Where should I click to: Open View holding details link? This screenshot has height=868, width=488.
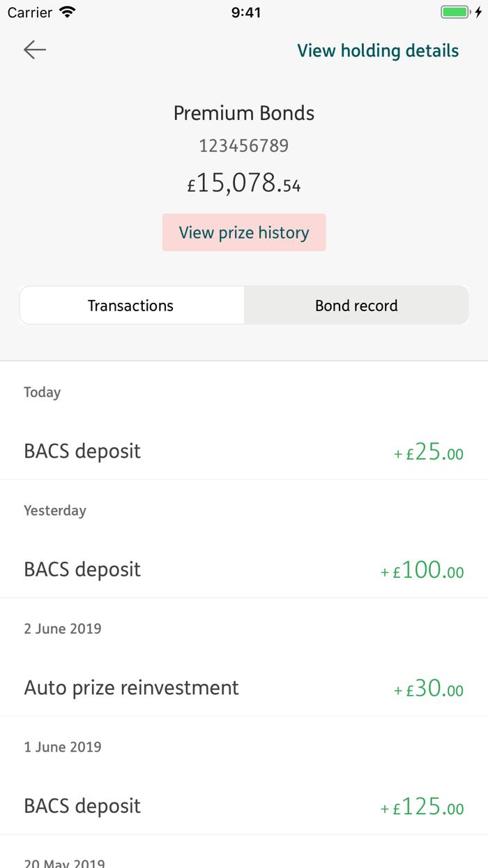pyautogui.click(x=378, y=51)
